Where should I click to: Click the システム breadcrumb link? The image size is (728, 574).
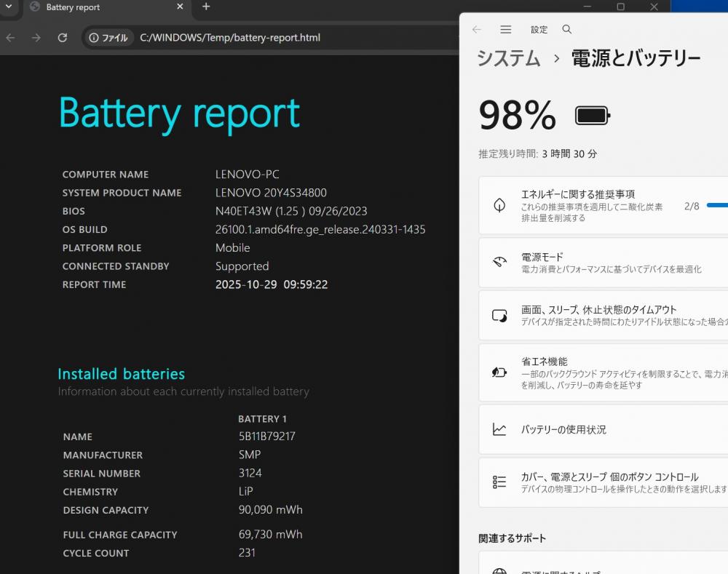pyautogui.click(x=509, y=58)
